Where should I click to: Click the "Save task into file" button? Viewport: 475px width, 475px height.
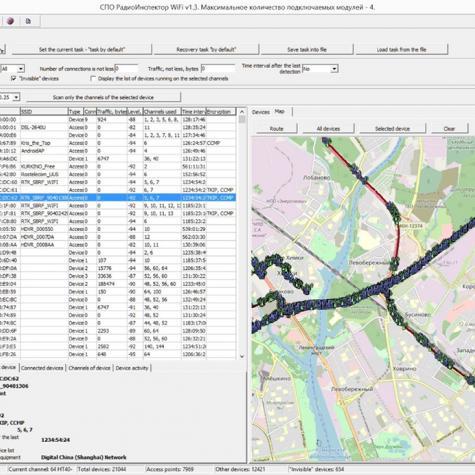[307, 49]
